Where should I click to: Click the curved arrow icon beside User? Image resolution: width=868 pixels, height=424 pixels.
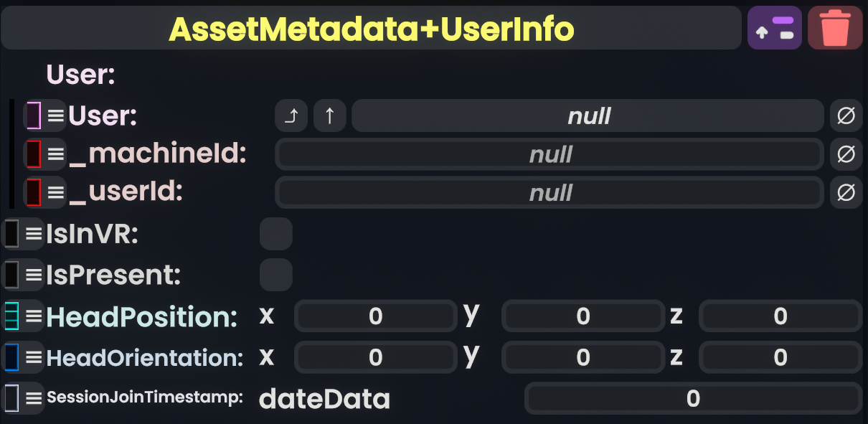(x=291, y=116)
